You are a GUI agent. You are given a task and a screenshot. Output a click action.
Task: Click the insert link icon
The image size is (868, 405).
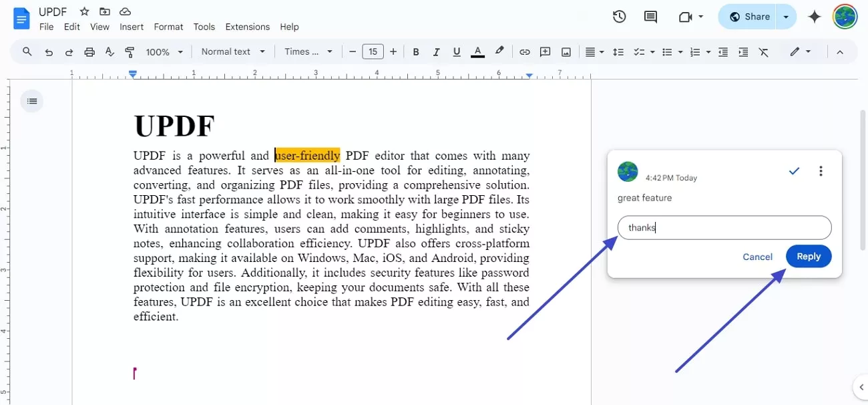click(x=525, y=51)
